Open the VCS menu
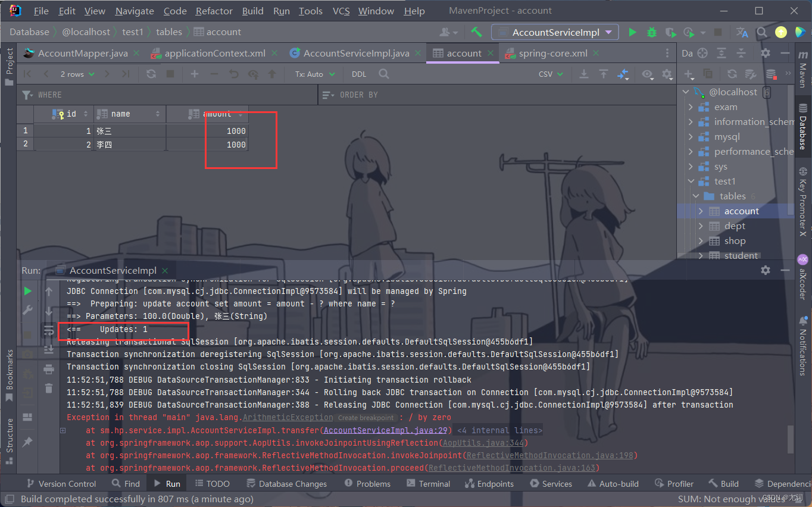 point(341,11)
